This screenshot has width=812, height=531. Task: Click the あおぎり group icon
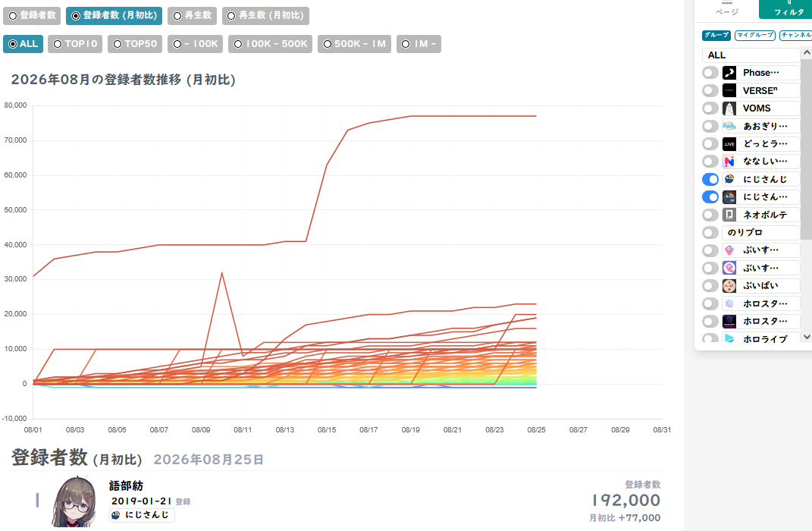pos(729,126)
